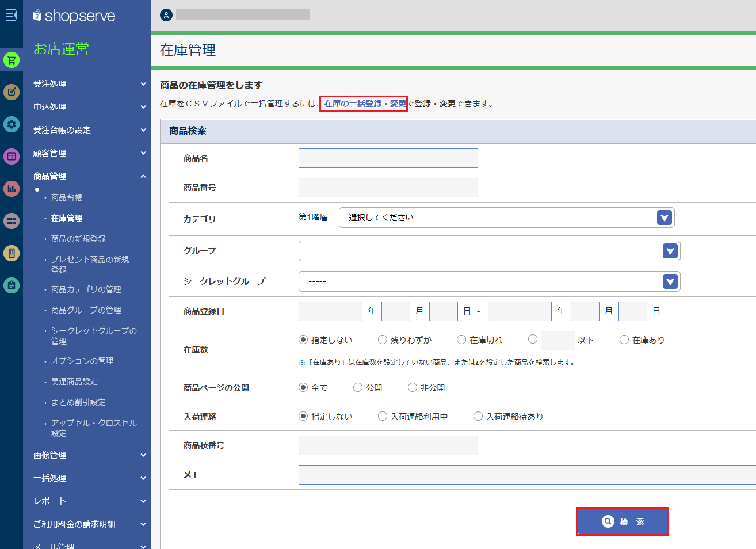Click the 以下 stock quantity input box

point(558,341)
